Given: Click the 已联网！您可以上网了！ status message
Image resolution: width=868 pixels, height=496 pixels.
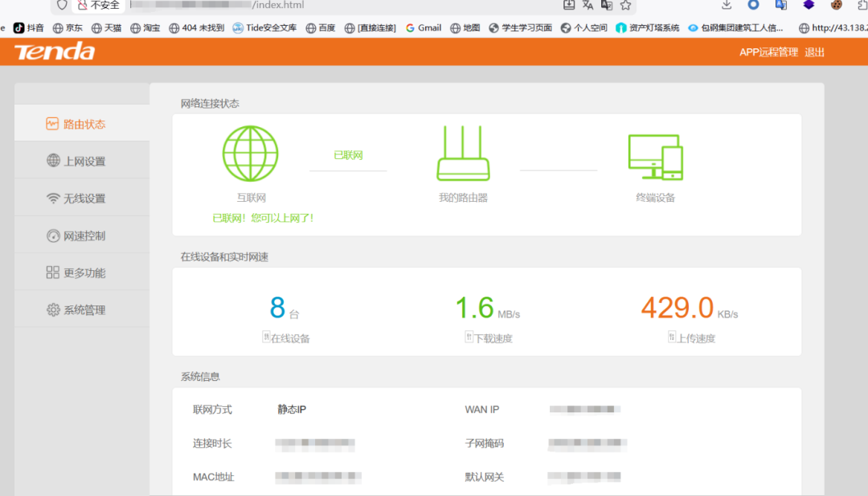Looking at the screenshot, I should click(264, 218).
